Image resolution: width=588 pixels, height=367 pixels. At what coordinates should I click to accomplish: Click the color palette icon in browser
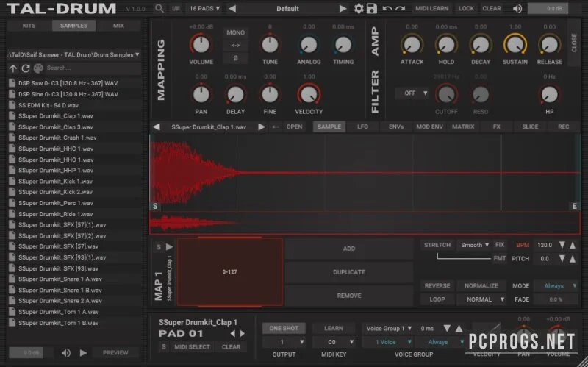[x=38, y=68]
